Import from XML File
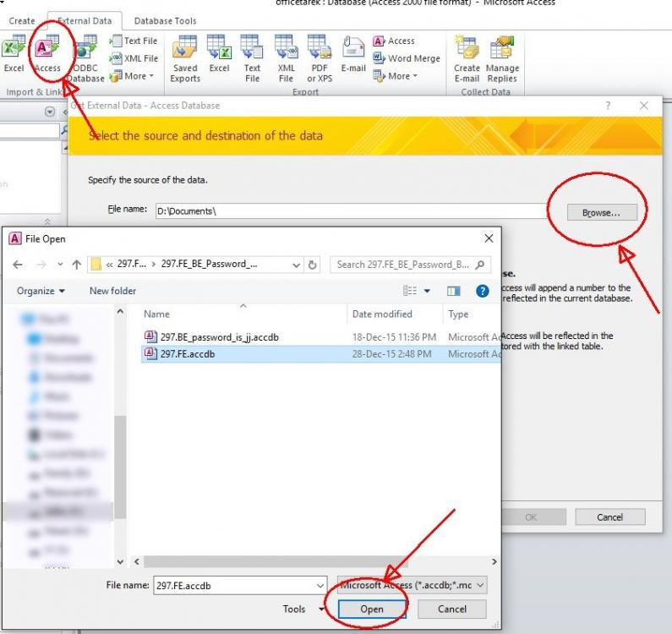The width and height of the screenshot is (672, 634). pyautogui.click(x=134, y=58)
